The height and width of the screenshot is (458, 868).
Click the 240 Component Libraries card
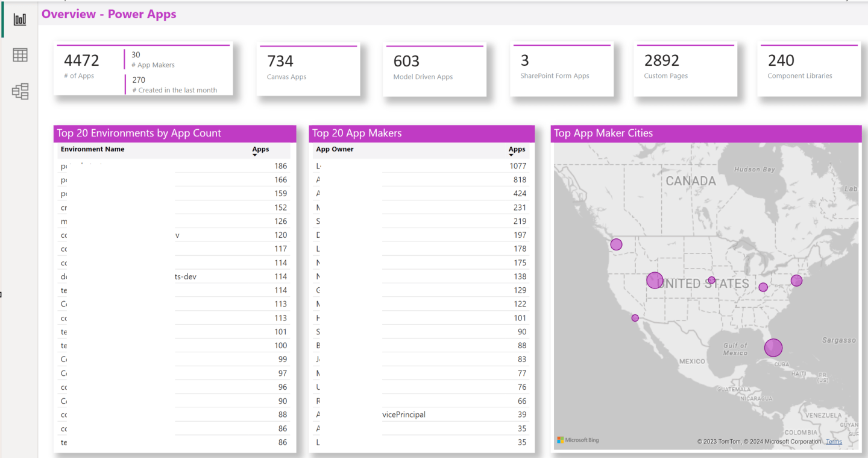point(808,69)
